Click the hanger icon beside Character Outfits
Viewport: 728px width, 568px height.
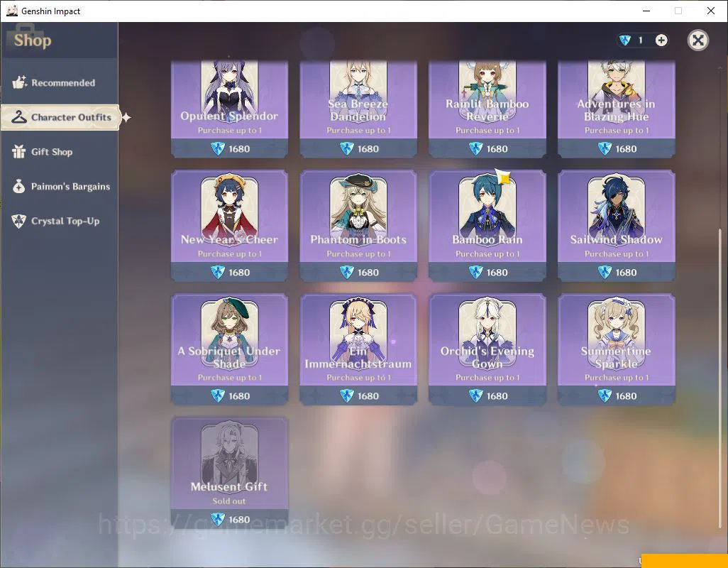pyautogui.click(x=18, y=117)
